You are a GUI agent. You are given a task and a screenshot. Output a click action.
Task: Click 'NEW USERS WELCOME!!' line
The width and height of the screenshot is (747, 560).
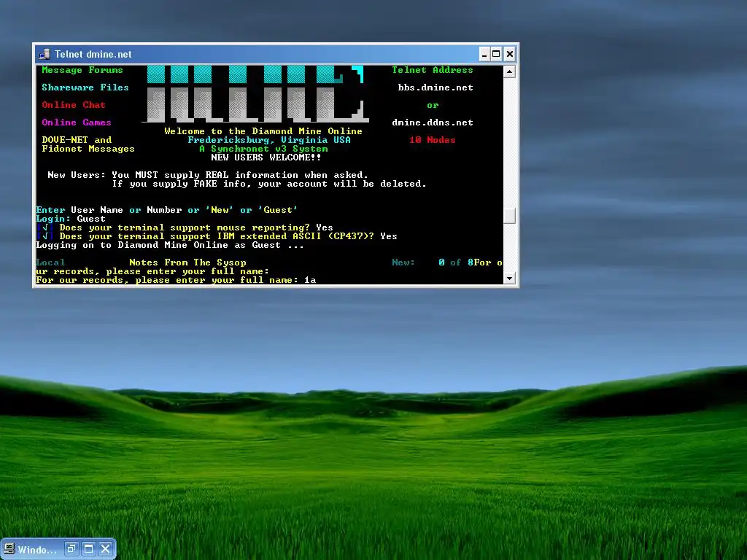tap(266, 157)
